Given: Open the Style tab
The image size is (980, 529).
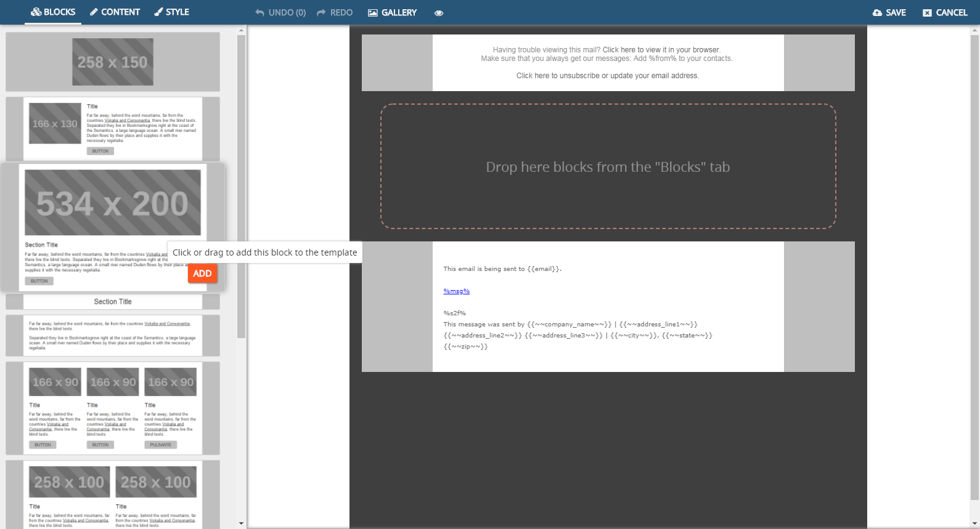Looking at the screenshot, I should click(171, 12).
